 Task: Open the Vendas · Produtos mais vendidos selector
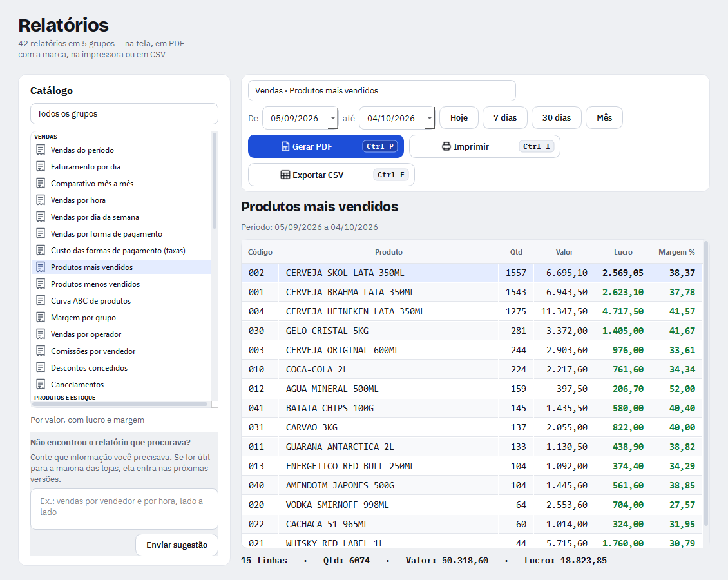(382, 91)
